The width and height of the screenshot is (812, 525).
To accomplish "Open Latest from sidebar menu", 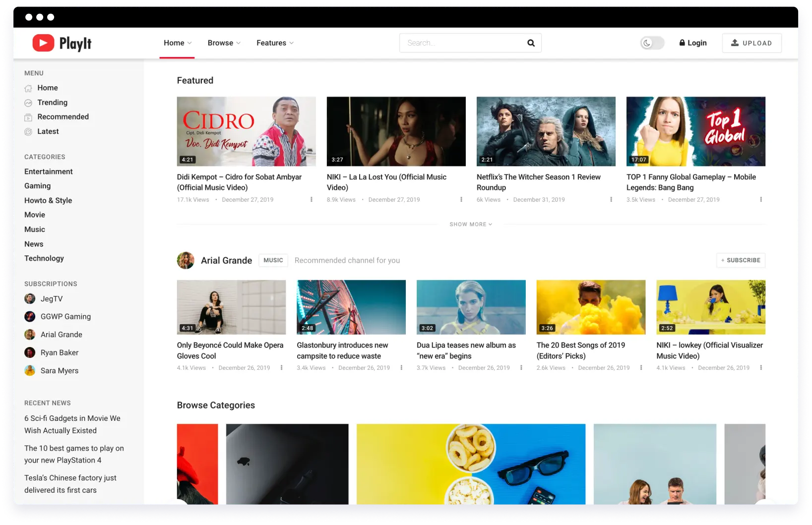I will tap(48, 132).
